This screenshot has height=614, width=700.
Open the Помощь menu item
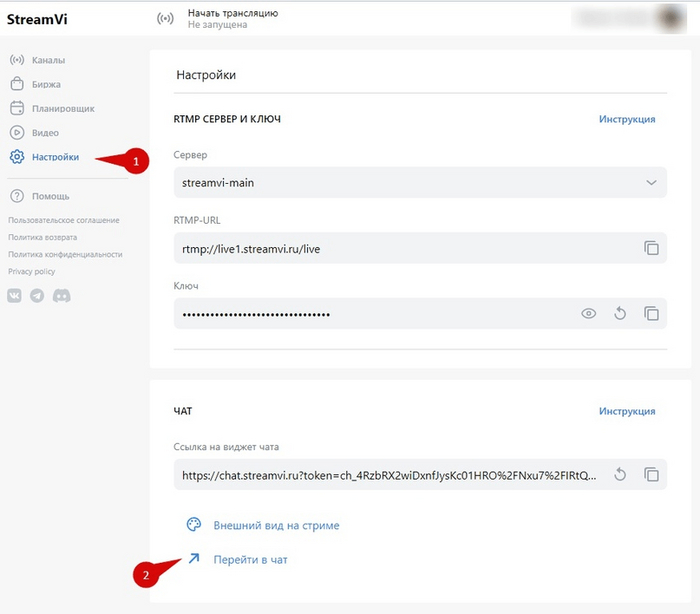coord(50,196)
